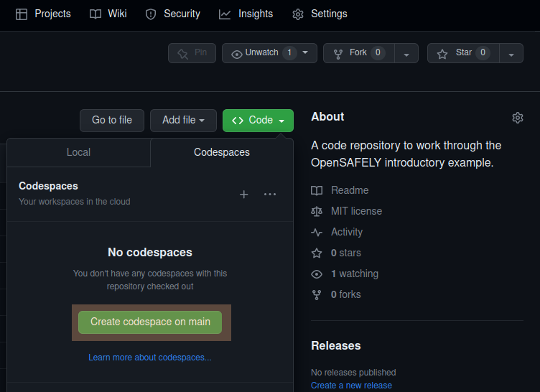Click the Pin repository button

pos(192,53)
